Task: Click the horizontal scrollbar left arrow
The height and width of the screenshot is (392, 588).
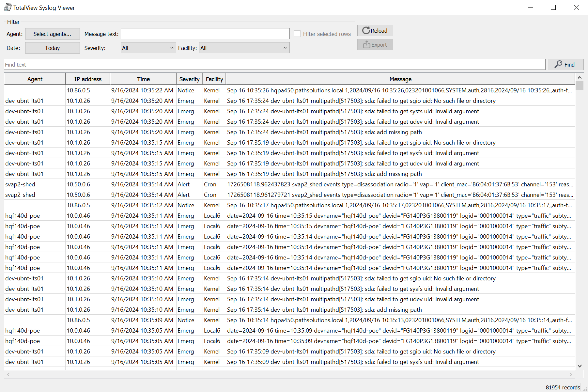Action: click(8, 374)
